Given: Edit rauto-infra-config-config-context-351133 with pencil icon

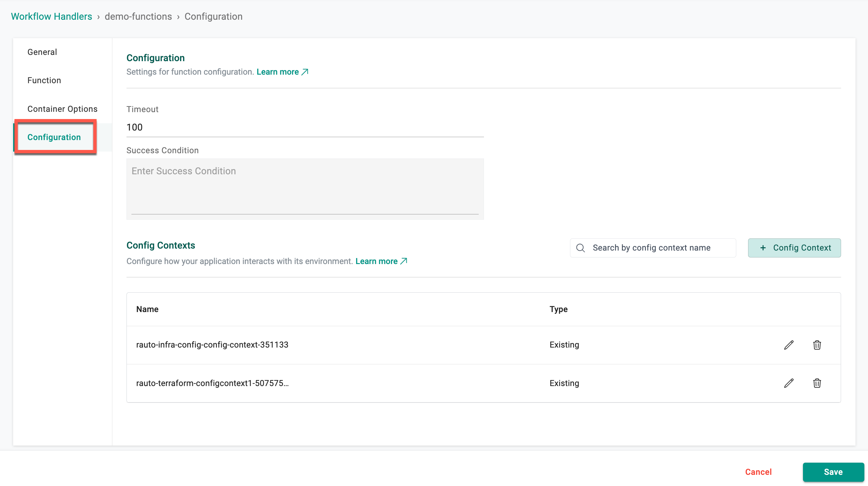Looking at the screenshot, I should pyautogui.click(x=788, y=345).
